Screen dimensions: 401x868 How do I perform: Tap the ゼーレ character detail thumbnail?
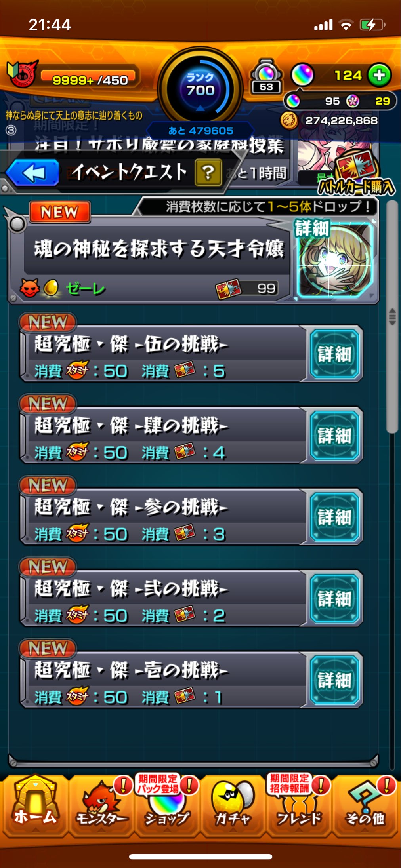coord(335,260)
